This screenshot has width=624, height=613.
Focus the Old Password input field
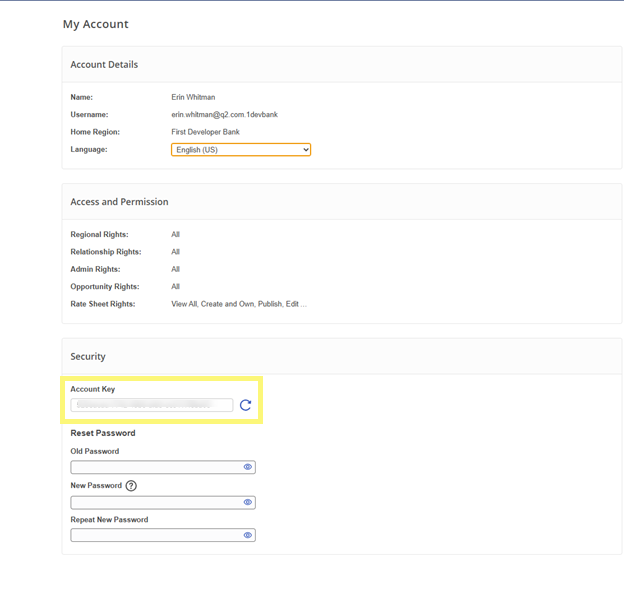point(155,467)
